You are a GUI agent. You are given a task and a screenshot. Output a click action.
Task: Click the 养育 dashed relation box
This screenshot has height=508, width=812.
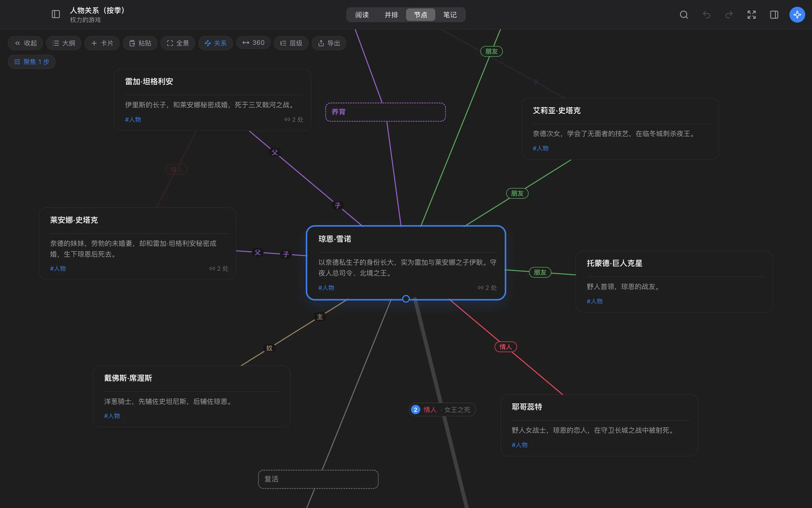point(385,112)
